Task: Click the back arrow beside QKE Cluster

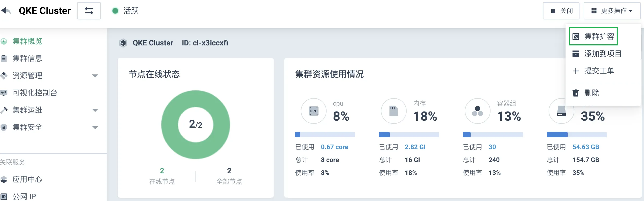Action: click(6, 11)
